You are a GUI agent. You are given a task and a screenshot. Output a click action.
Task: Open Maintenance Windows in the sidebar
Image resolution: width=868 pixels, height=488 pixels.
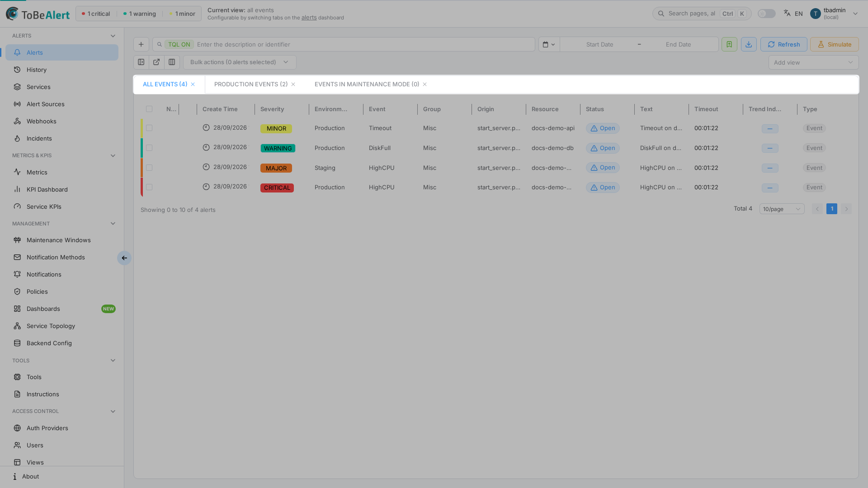pyautogui.click(x=62, y=240)
